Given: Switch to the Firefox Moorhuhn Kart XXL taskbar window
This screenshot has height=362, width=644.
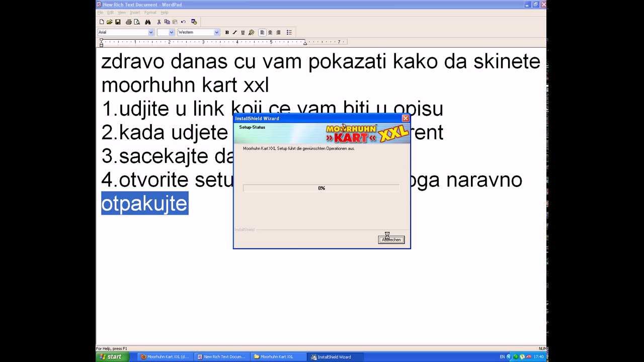Looking at the screenshot, I should [165, 357].
